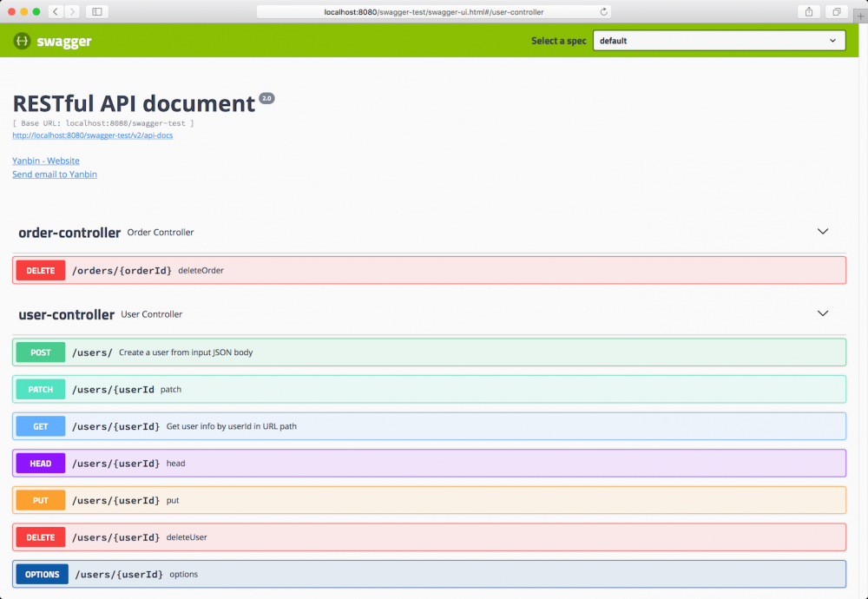Image resolution: width=868 pixels, height=599 pixels.
Task: Expand the PUT /users/{userId} operation
Action: click(429, 500)
